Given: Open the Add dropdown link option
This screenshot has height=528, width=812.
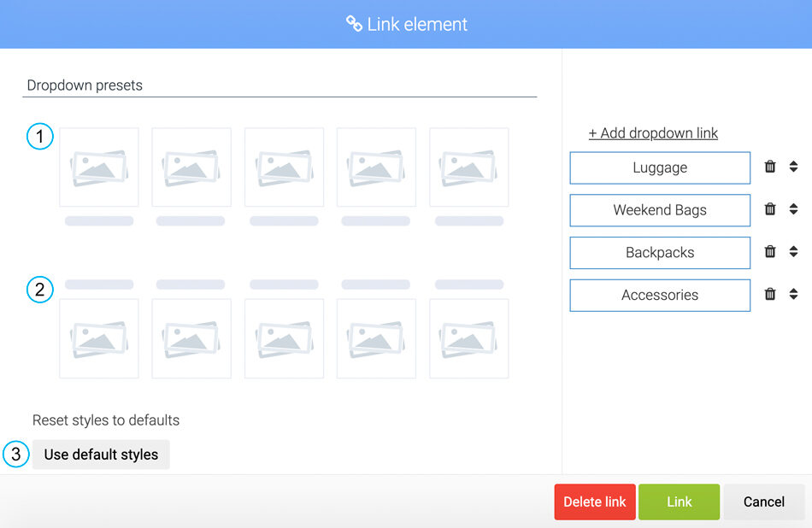Looking at the screenshot, I should coord(653,133).
